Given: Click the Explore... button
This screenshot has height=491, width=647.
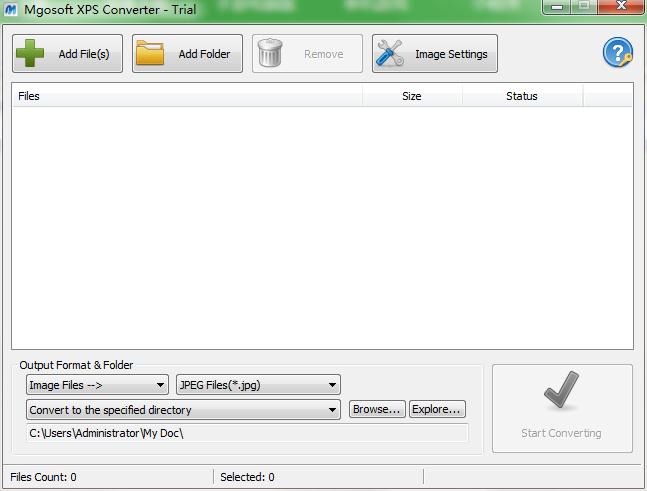Looking at the screenshot, I should point(437,409).
